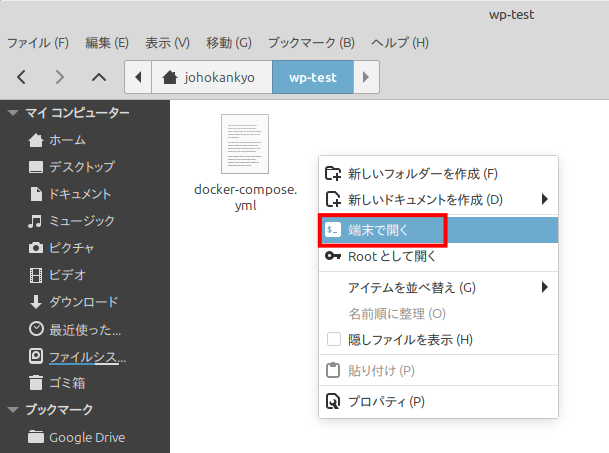Open Pictures camera icon in sidebar
The image size is (609, 453).
tap(36, 247)
